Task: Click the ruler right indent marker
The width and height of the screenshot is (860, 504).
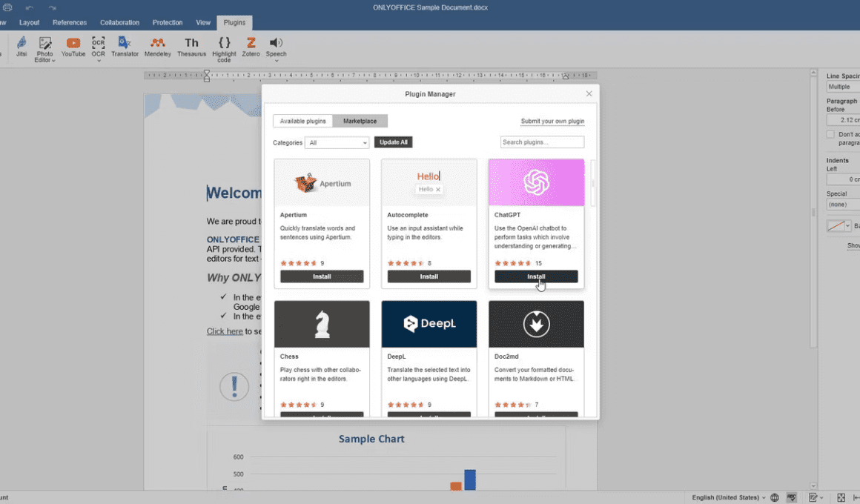Action: pyautogui.click(x=566, y=77)
